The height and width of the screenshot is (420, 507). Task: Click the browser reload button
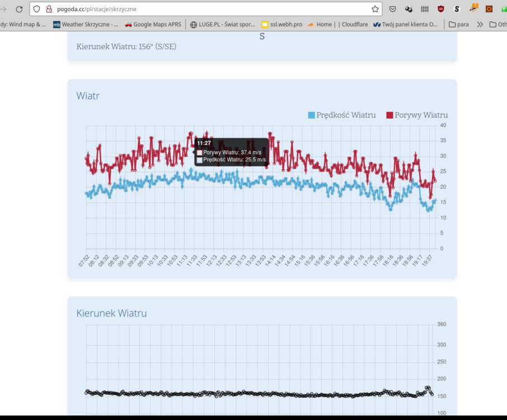coord(19,9)
